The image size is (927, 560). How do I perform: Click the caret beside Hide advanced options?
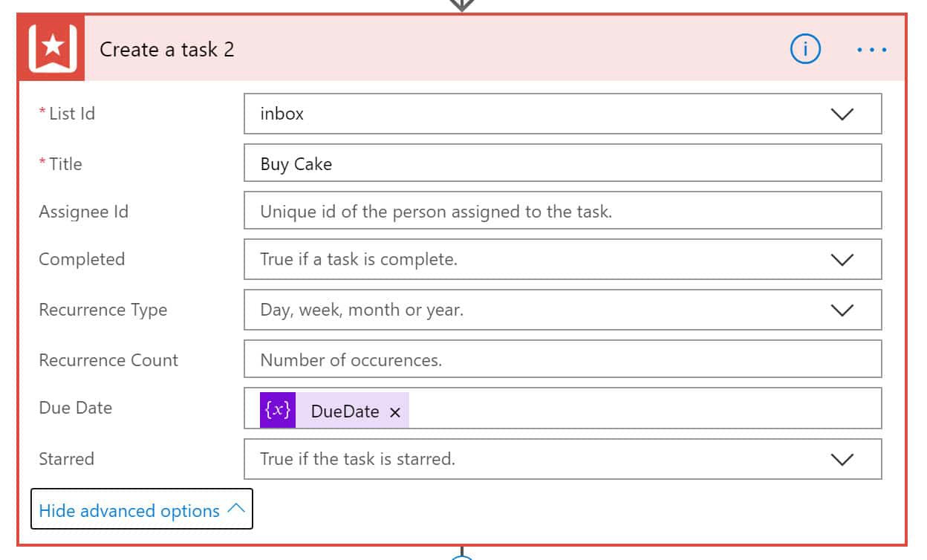[235, 509]
